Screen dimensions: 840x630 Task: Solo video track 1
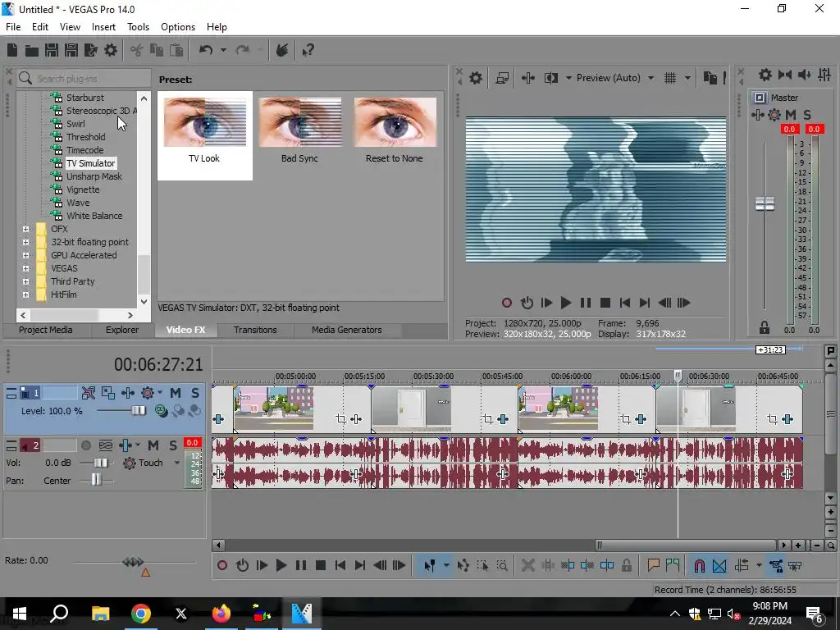195,393
